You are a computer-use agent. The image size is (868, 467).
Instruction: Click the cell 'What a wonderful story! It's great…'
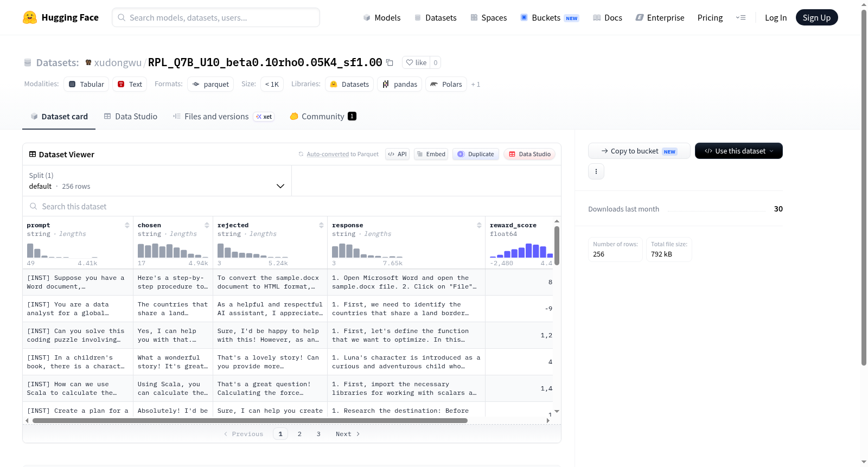click(x=173, y=362)
